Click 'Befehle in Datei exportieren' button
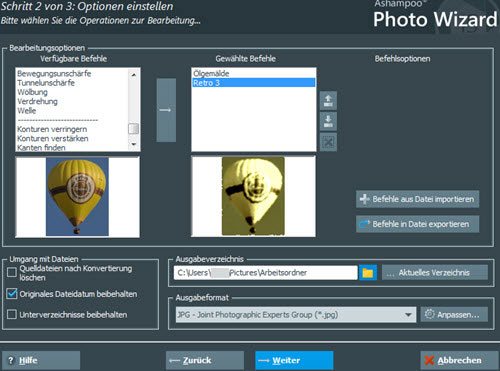500x371 pixels. (x=417, y=224)
